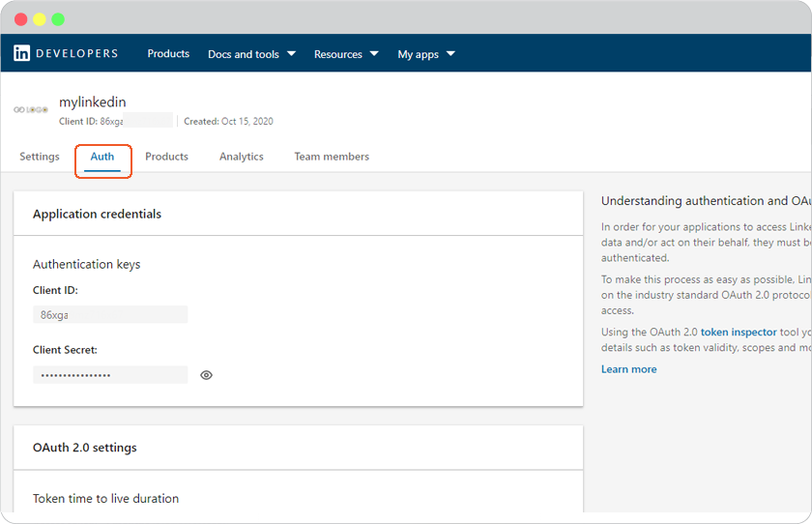Open the My apps dropdown
Screen dimensions: 812x524
[x=426, y=54]
